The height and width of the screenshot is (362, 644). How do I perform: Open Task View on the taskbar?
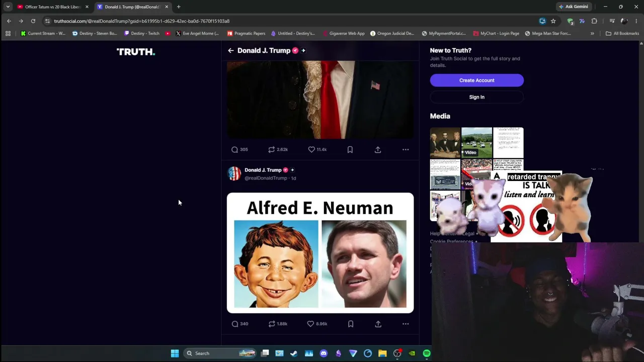265,353
